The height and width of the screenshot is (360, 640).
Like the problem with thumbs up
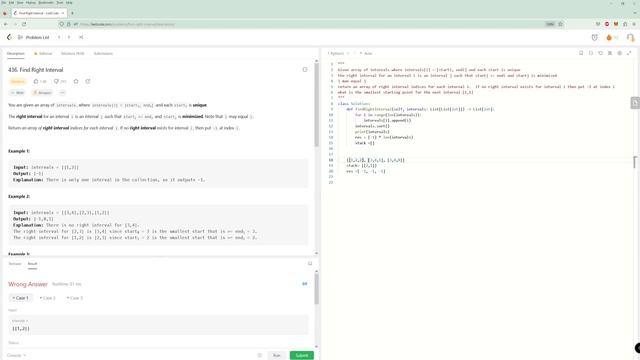40,81
